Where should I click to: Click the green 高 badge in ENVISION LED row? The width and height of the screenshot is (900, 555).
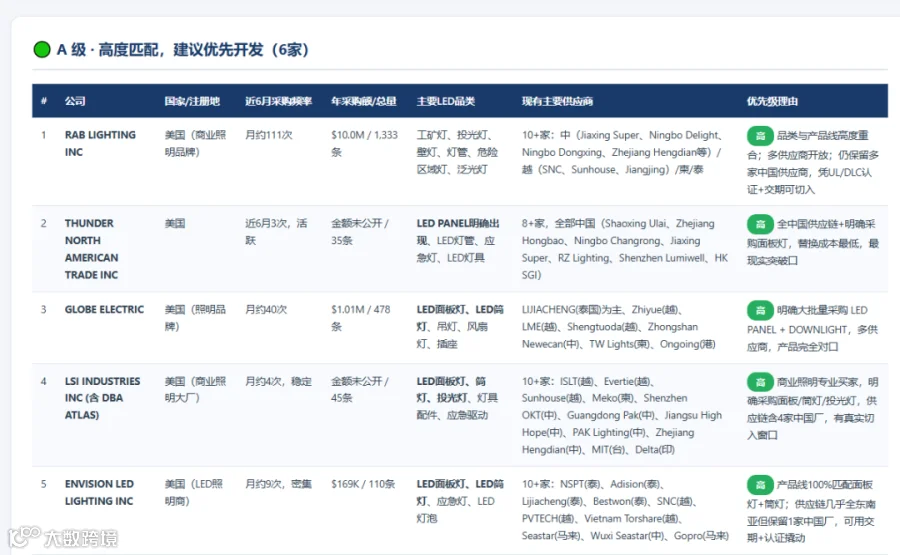coord(760,485)
